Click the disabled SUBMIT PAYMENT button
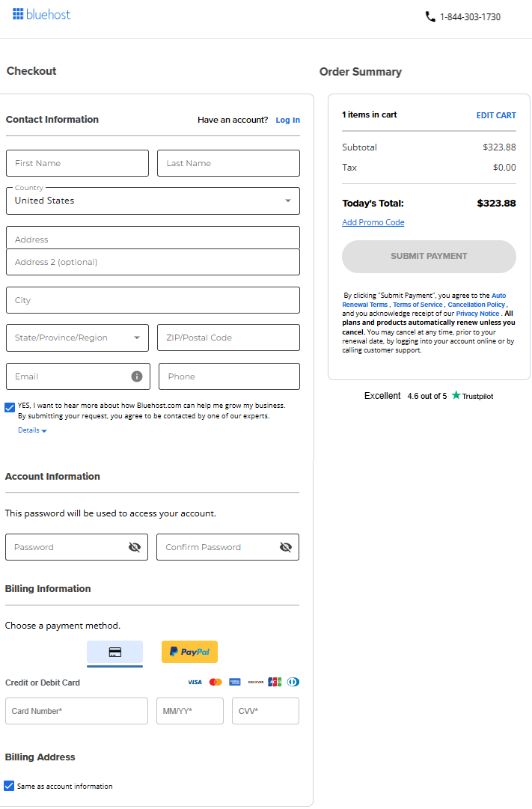 tap(429, 256)
